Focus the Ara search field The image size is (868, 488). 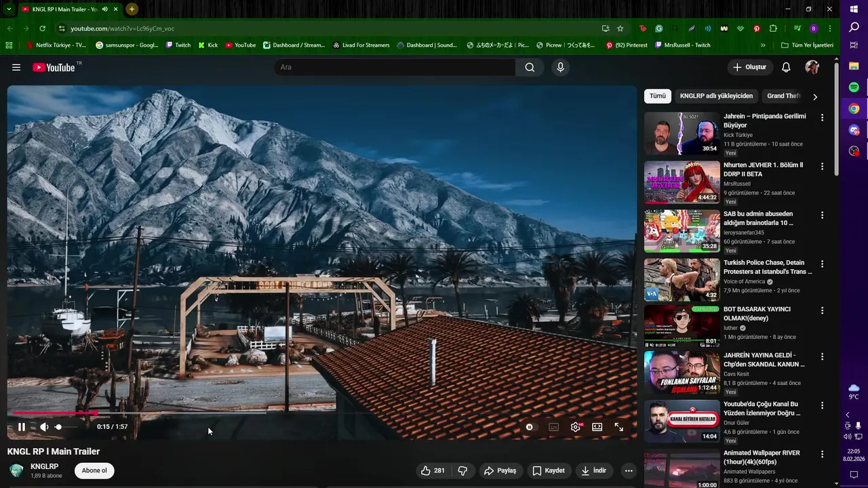(395, 67)
